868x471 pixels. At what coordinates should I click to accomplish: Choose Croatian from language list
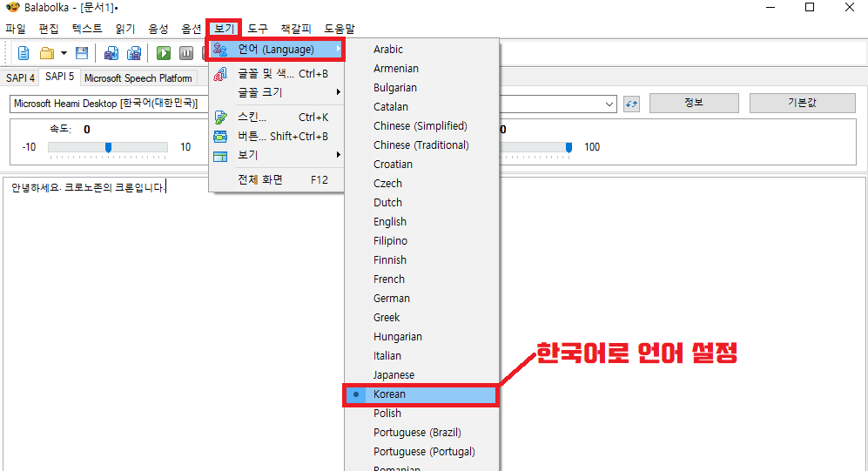[x=421, y=165]
